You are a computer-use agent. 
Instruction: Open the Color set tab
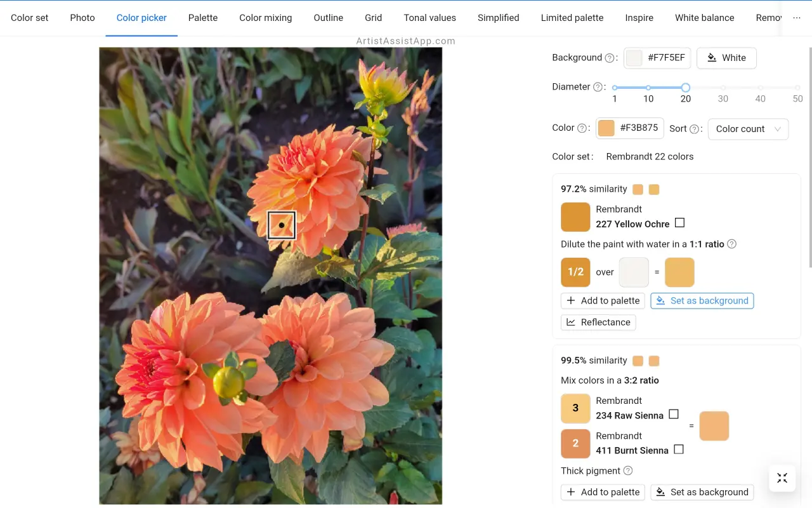tap(30, 18)
